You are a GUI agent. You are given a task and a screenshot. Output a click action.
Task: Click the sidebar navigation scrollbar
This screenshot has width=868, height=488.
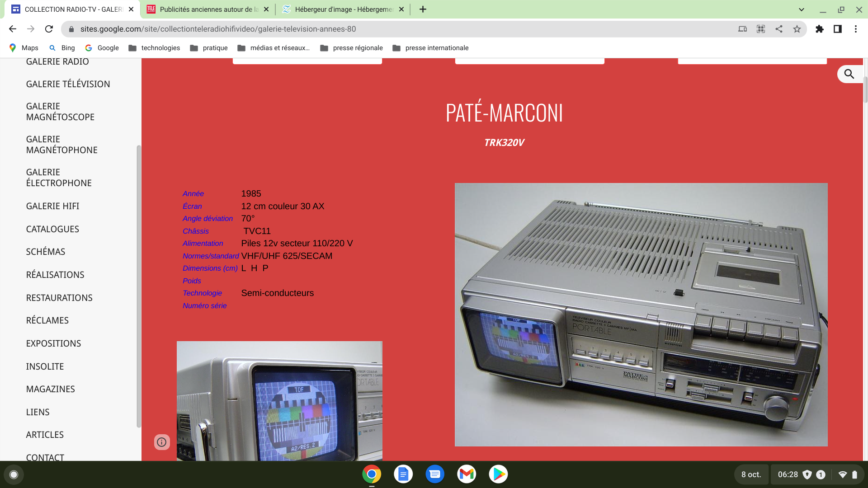pos(139,286)
